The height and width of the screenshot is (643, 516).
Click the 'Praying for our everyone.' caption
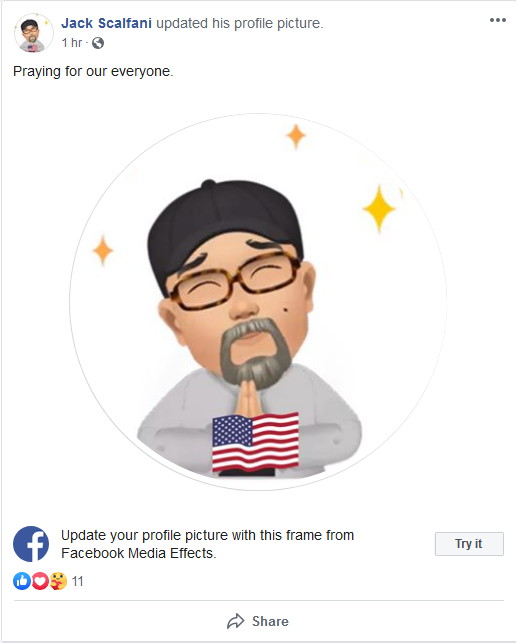pyautogui.click(x=94, y=71)
